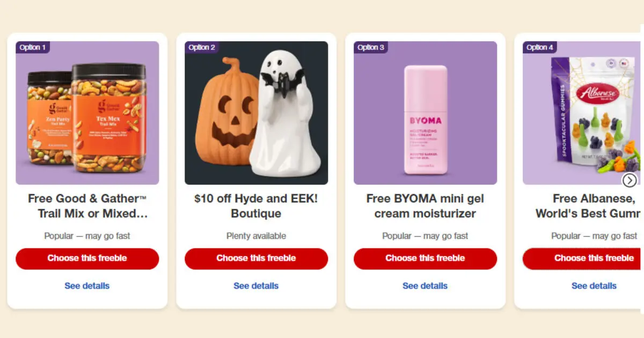This screenshot has width=644, height=338.
Task: Select the Option 3 badge
Action: (x=371, y=47)
